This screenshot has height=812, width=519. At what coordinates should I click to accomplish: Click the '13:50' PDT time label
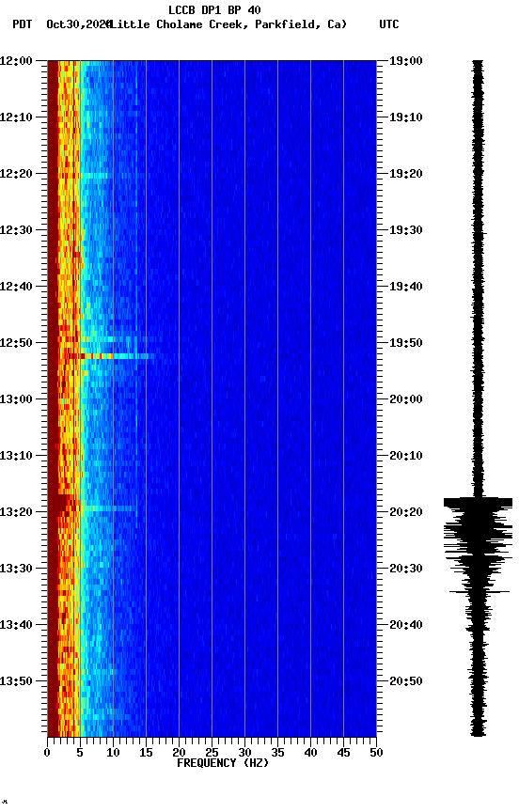pyautogui.click(x=16, y=682)
